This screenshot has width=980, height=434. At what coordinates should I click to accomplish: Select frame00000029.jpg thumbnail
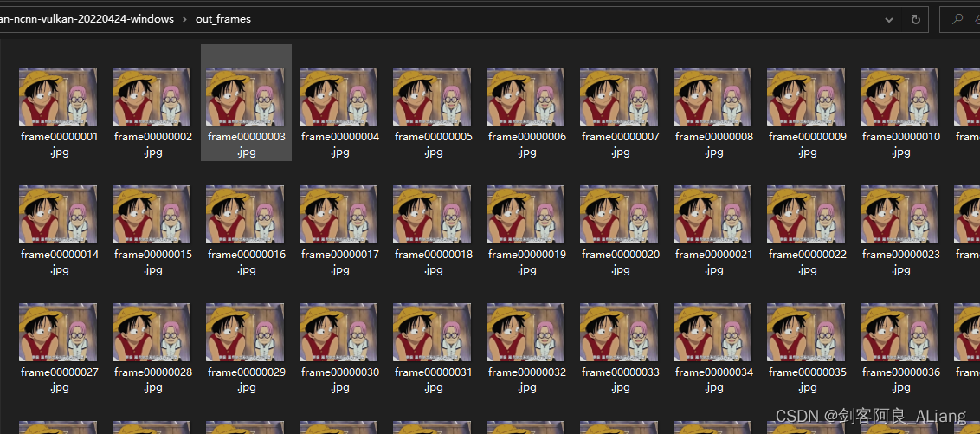245,332
